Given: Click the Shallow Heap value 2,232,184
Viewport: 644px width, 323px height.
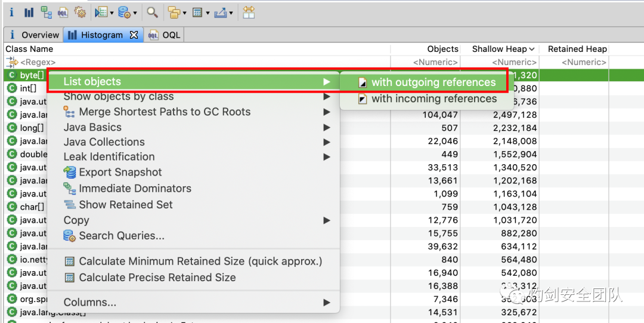Looking at the screenshot, I should (515, 128).
